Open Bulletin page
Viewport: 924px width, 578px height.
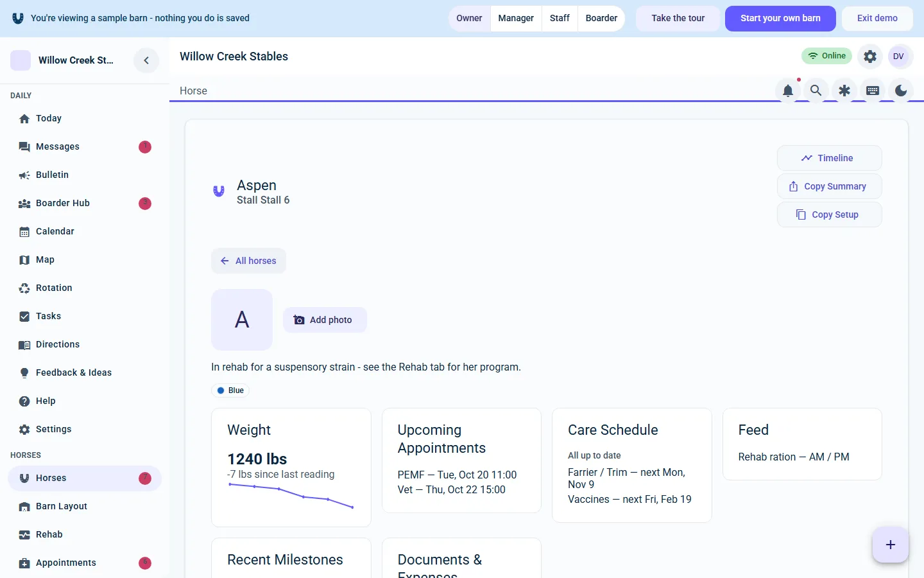pyautogui.click(x=85, y=175)
